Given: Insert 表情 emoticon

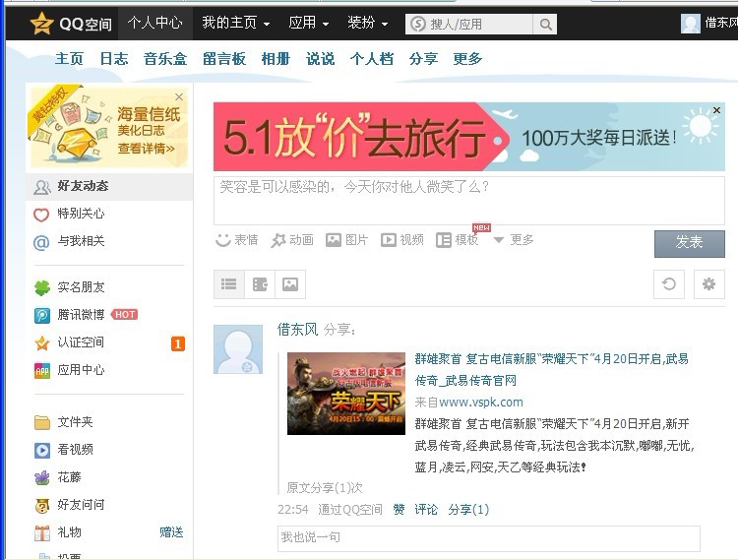Looking at the screenshot, I should [237, 240].
